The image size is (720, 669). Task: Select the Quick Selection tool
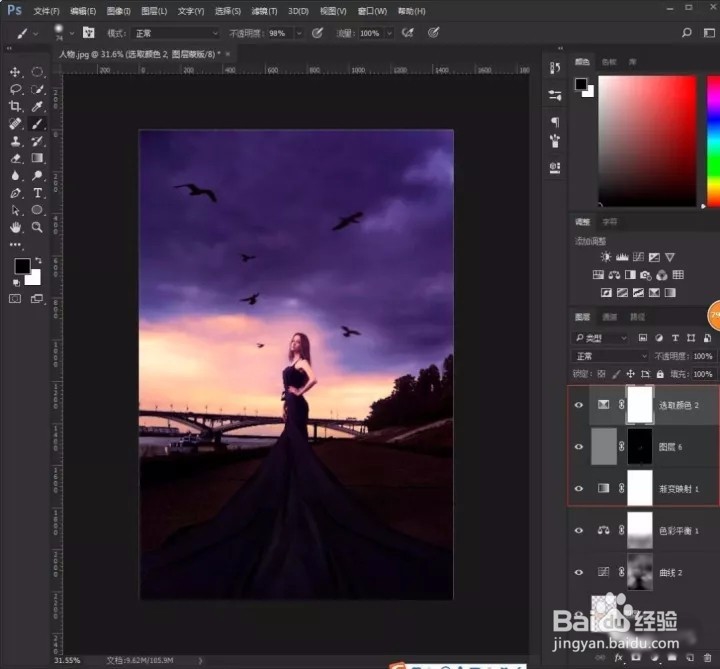(x=37, y=89)
